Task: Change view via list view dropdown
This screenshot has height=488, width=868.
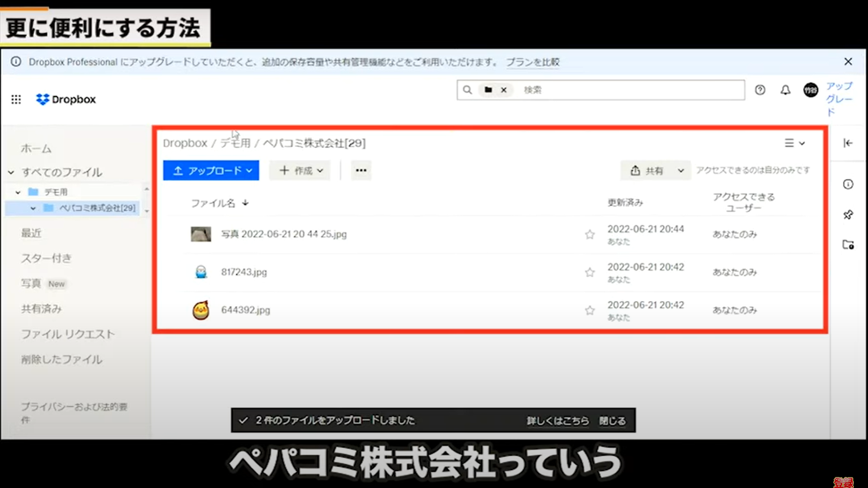Action: tap(795, 143)
